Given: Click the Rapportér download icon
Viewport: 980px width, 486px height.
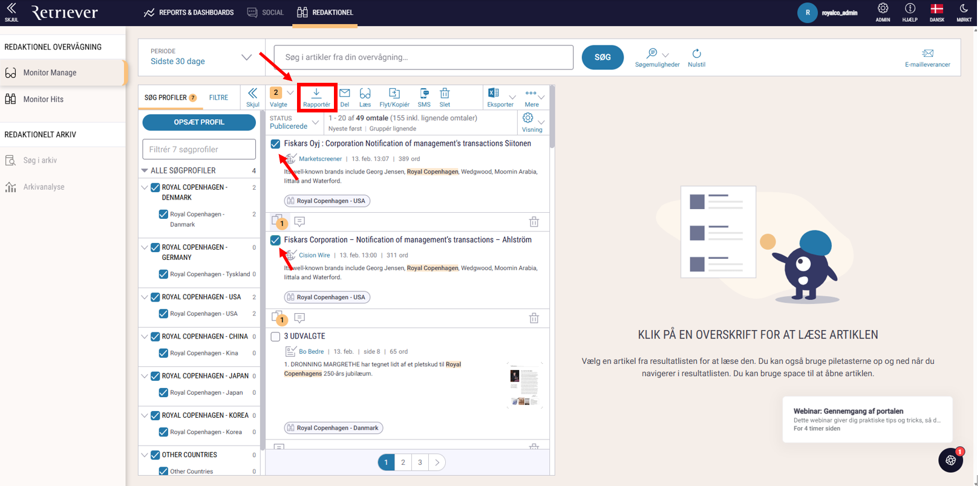Looking at the screenshot, I should coord(316,92).
